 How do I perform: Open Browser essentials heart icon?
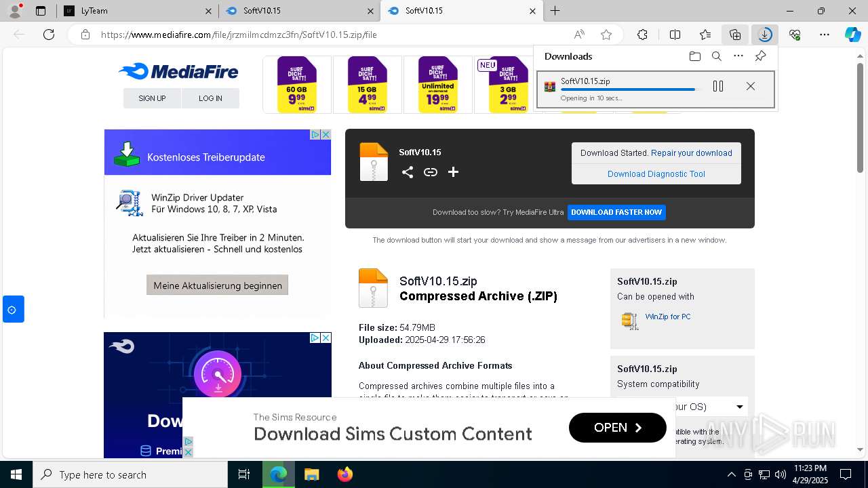pos(795,35)
